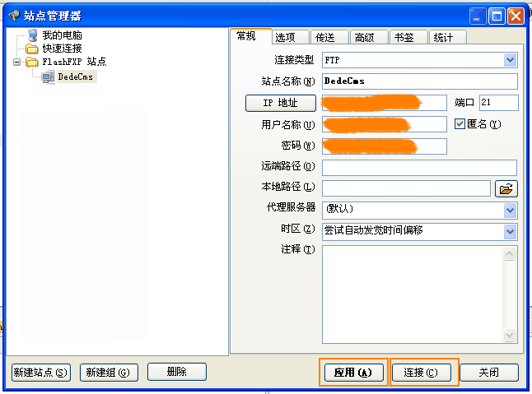This screenshot has width=532, height=394.
Task: Minimize the Site Manager window
Action: point(478,16)
